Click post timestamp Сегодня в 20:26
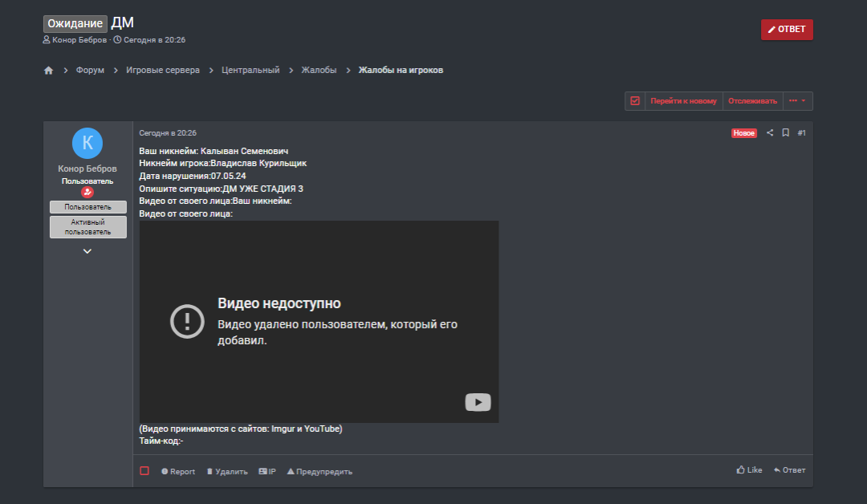 pyautogui.click(x=168, y=133)
